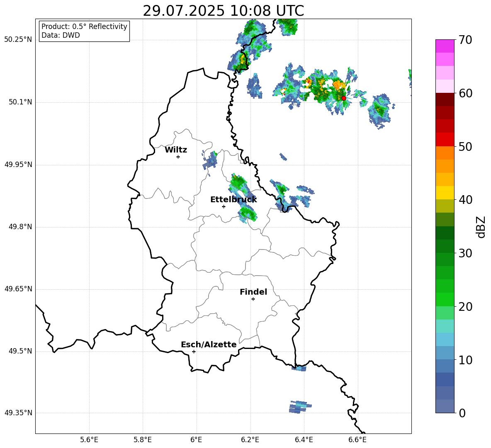
Task: Click the 6°E longitude label
Action: coord(196,440)
